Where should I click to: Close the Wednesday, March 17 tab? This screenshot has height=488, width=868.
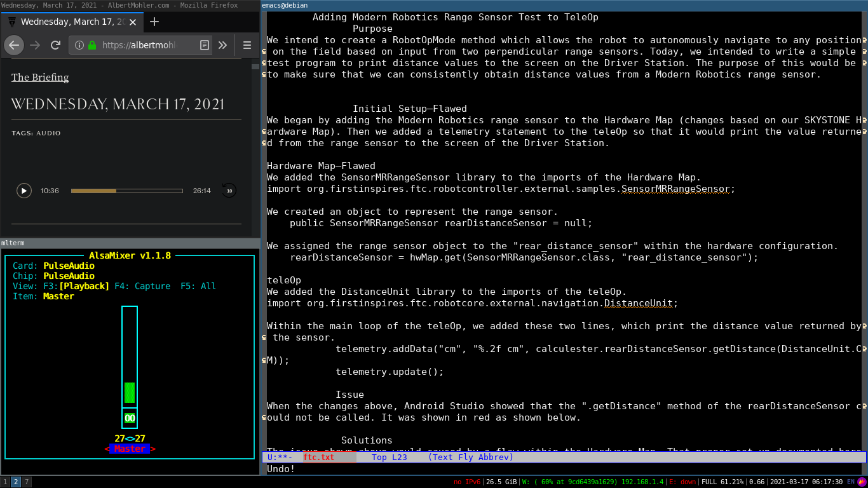133,22
